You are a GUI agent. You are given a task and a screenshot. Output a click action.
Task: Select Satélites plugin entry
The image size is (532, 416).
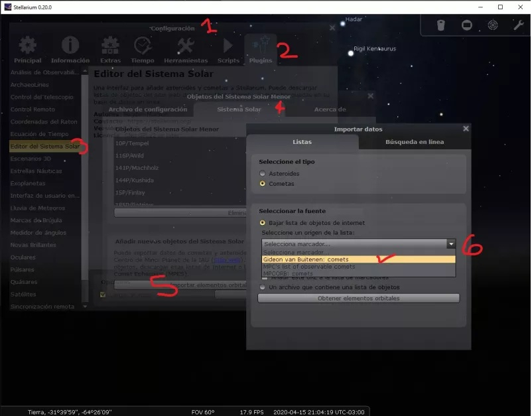[45, 294]
